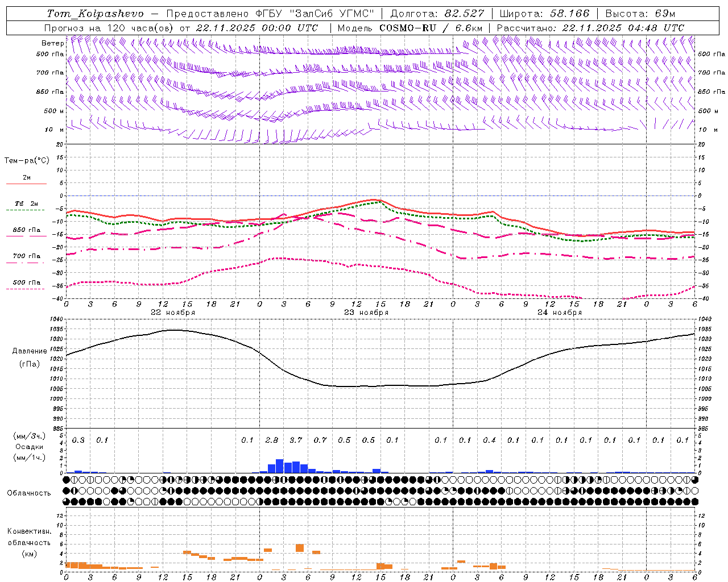Click the 0.3 precipitation total value

tap(78, 440)
